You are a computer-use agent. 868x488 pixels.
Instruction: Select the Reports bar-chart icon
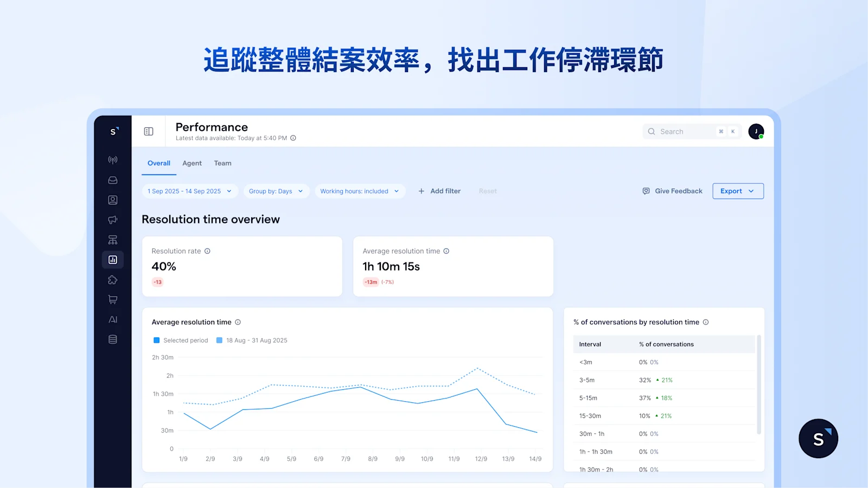pyautogui.click(x=112, y=259)
